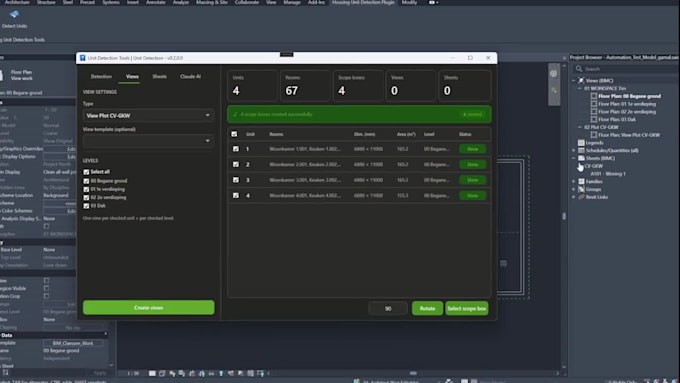Viewport: 680px width, 383px height.
Task: Open Floor Plan View Plot CV-GKW icon
Action: (x=594, y=135)
